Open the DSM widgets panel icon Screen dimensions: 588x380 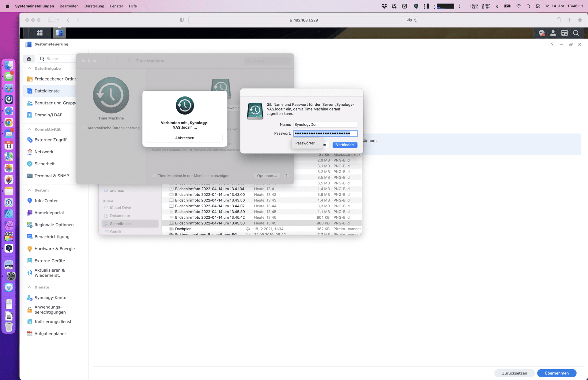(564, 33)
